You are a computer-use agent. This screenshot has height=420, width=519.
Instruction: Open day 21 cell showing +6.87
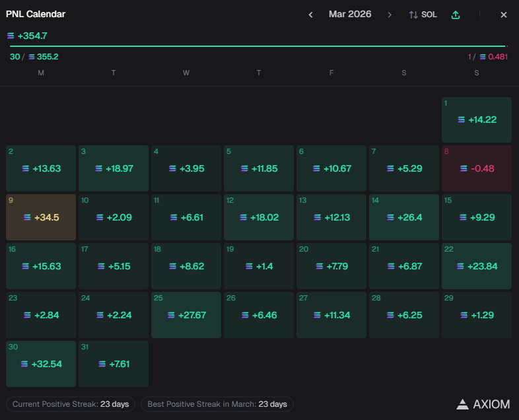pyautogui.click(x=404, y=266)
